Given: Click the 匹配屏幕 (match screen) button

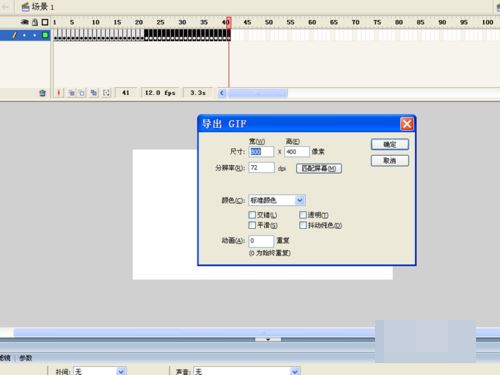Looking at the screenshot, I should (x=319, y=168).
